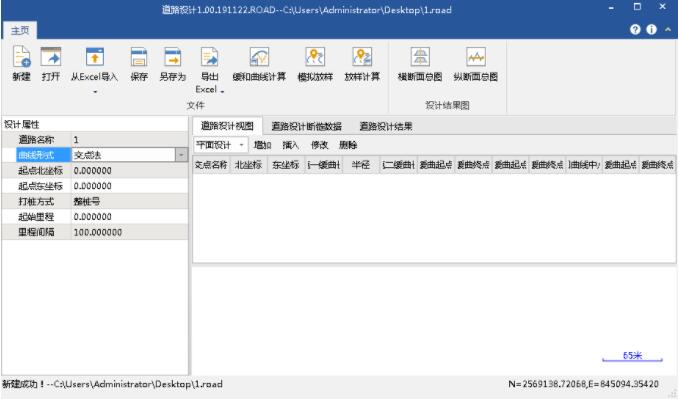Viewport: 678px width, 399px height.
Task: Click the 新建 new file icon
Action: pos(21,57)
